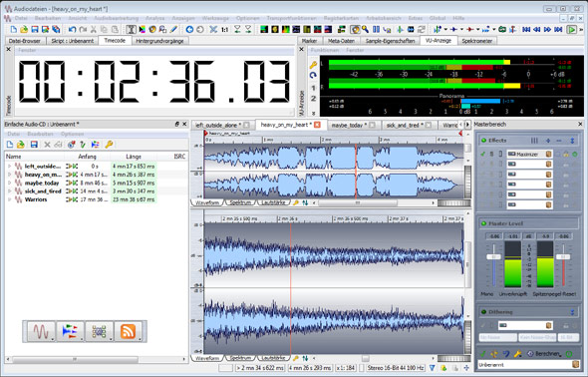Image resolution: width=588 pixels, height=377 pixels.
Task: Switch to Datei-Browser tab
Action: [x=24, y=41]
